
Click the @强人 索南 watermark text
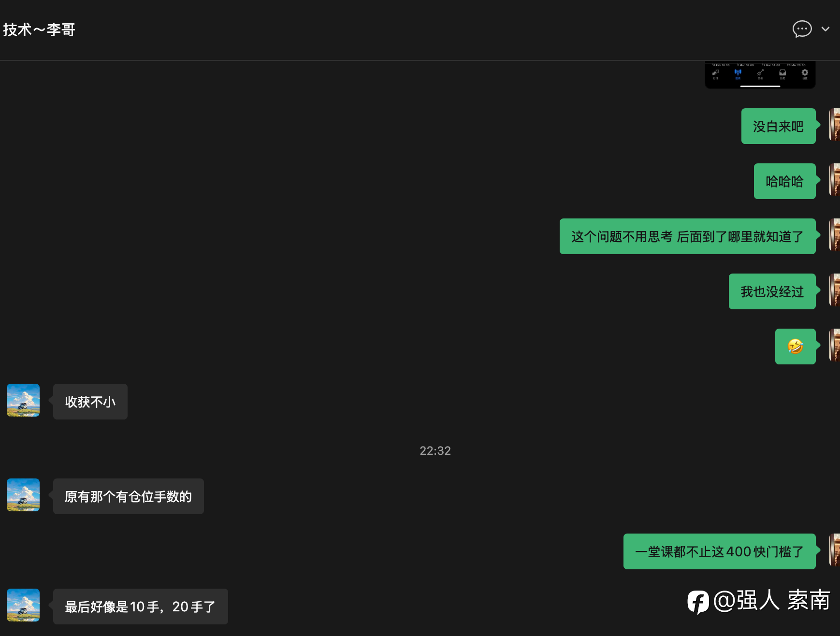click(772, 600)
